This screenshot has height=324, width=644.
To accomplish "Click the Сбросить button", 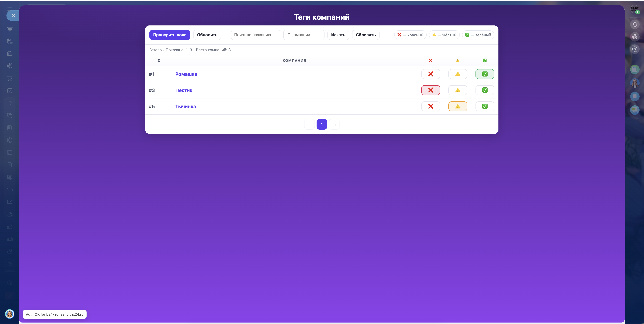I will coord(366,35).
